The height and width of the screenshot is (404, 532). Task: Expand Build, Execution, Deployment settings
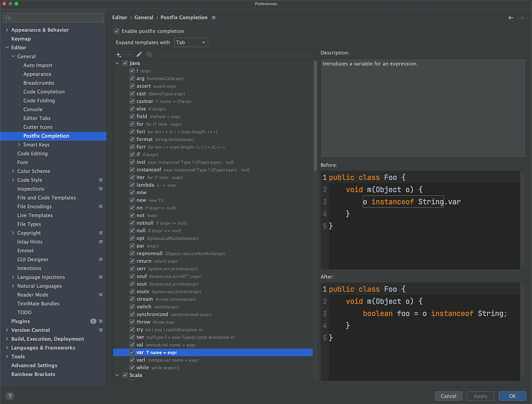[7, 339]
